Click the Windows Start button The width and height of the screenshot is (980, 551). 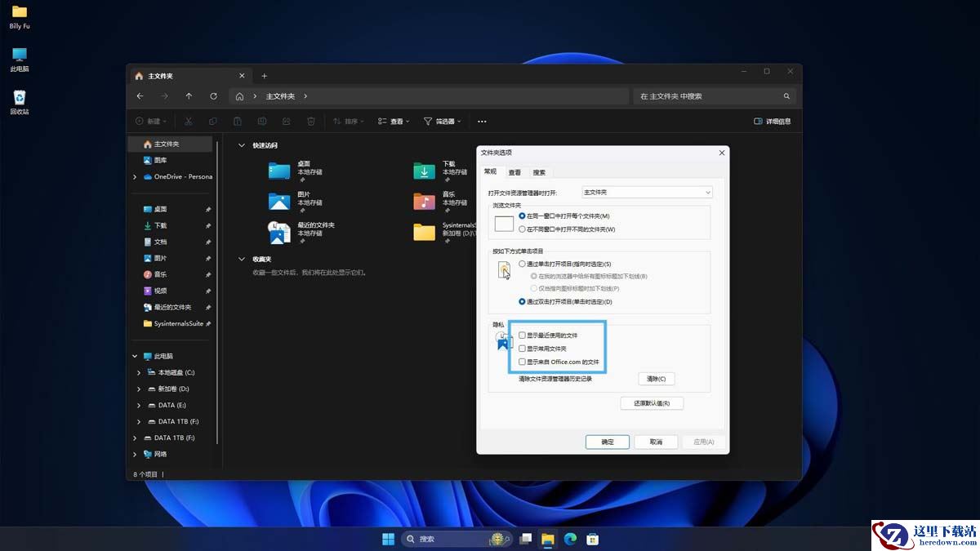click(388, 539)
